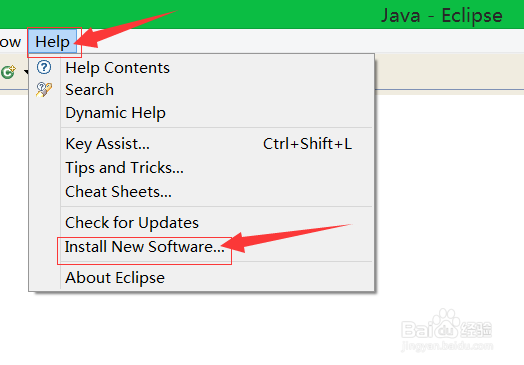This screenshot has width=524, height=365.
Task: Select Install New Software...
Action: (144, 247)
